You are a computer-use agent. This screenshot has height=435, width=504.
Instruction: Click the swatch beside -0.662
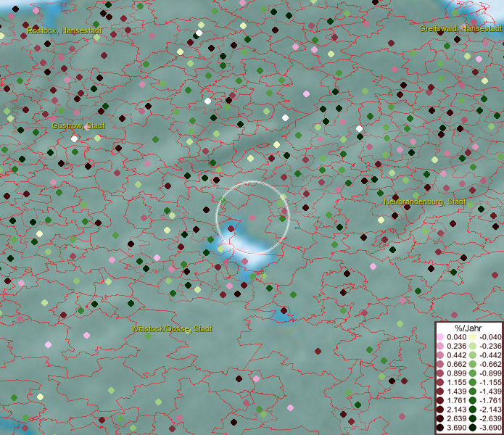coord(473,365)
